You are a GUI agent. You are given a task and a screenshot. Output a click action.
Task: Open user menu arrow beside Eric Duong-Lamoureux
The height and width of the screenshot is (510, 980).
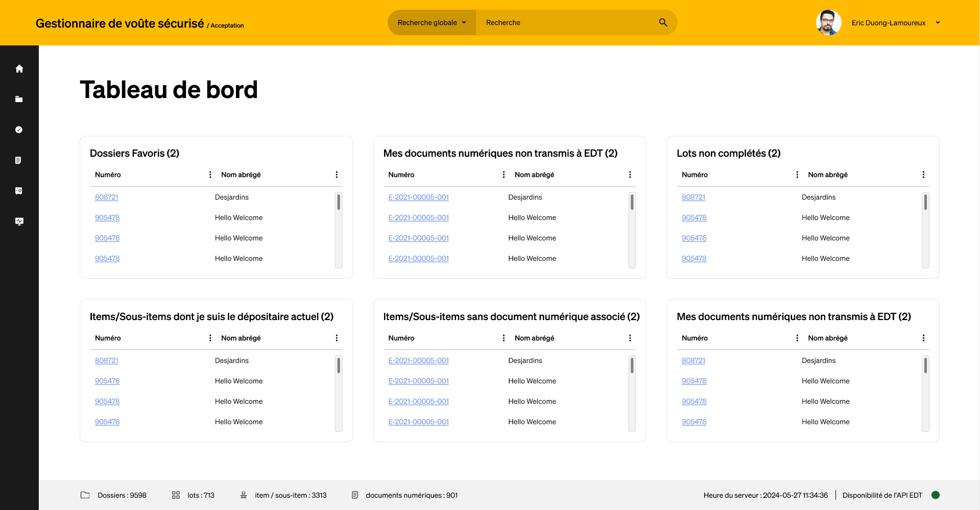(x=938, y=22)
